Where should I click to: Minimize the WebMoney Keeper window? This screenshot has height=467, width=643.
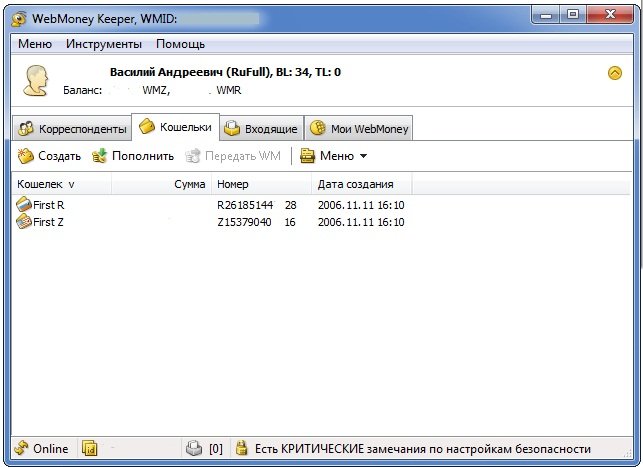545,15
